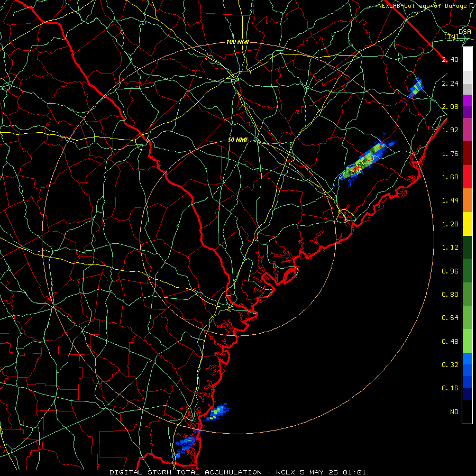Click the "5 MAY 25" date stamp
The height and width of the screenshot is (476, 476).
pyautogui.click(x=319, y=472)
